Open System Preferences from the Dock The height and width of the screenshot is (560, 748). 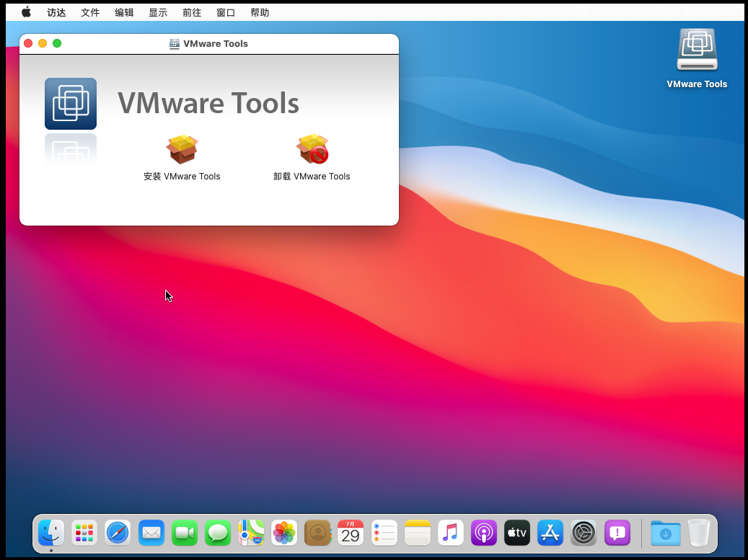click(x=584, y=533)
